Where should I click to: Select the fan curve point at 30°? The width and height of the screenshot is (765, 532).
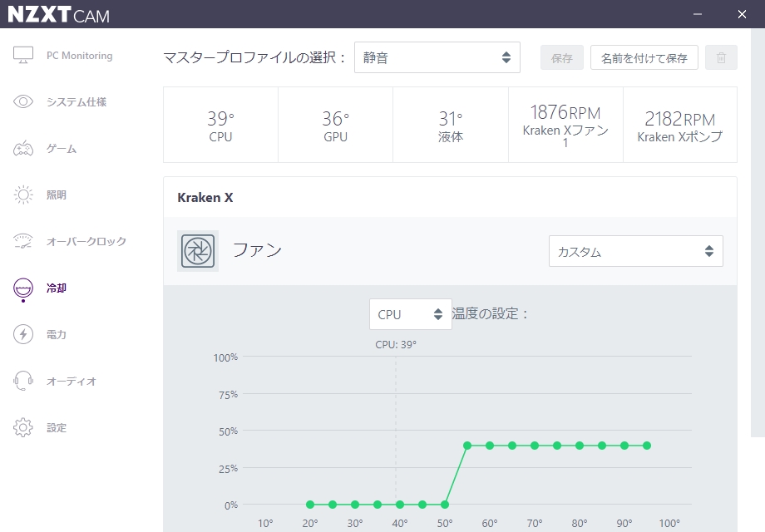point(355,505)
